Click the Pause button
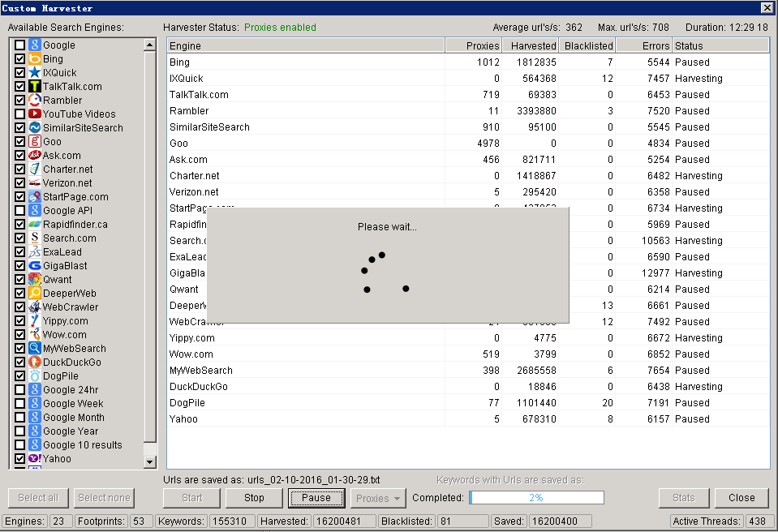Viewport: 778px width, 532px height. click(316, 498)
